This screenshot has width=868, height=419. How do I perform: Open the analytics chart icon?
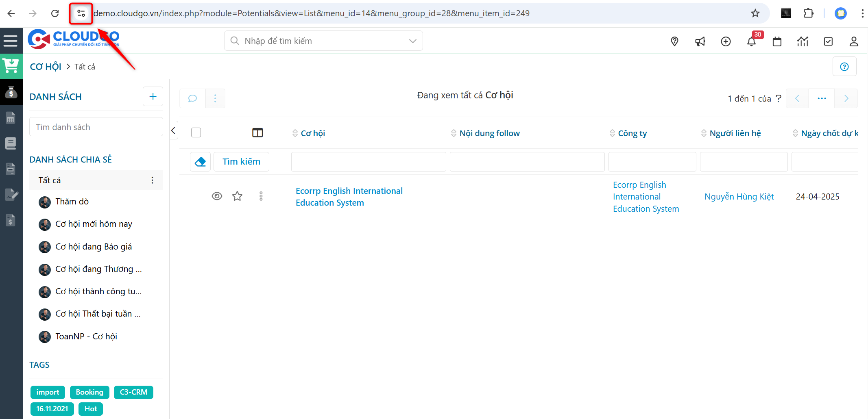pos(803,41)
